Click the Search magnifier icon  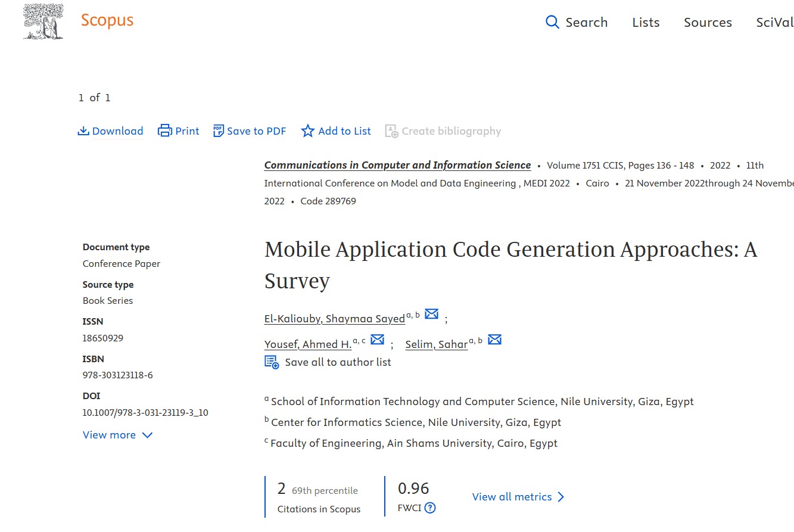pos(552,23)
